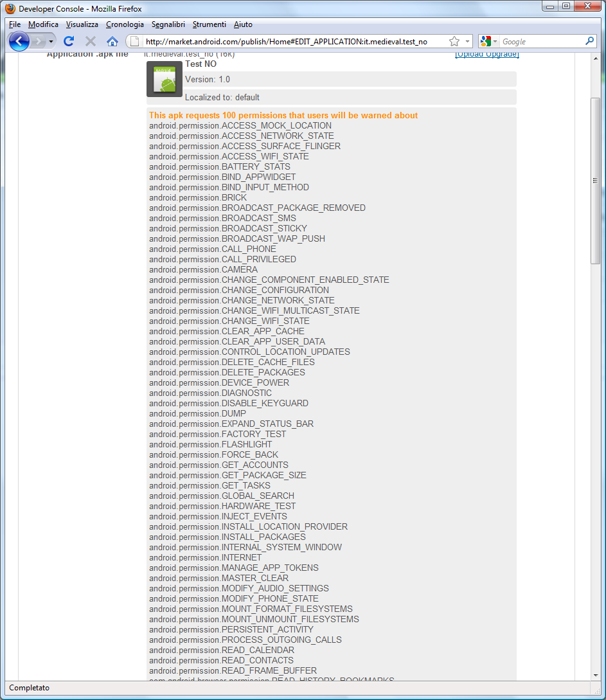Viewport: 606px width, 700px height.
Task: Click the android.permission.CAMERA line
Action: tap(204, 269)
